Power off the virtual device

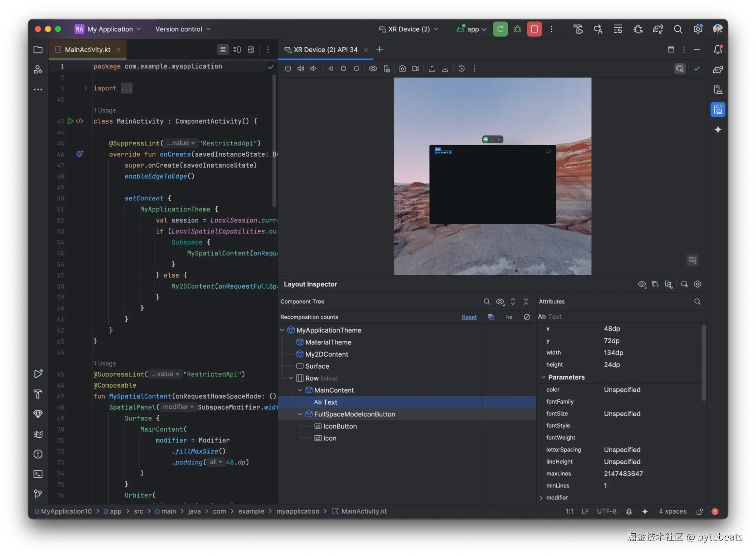click(288, 68)
